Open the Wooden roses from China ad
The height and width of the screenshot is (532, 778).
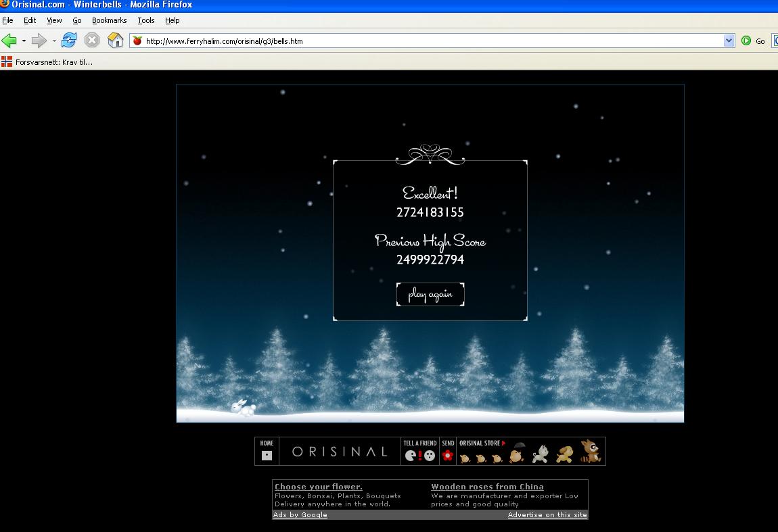point(487,487)
